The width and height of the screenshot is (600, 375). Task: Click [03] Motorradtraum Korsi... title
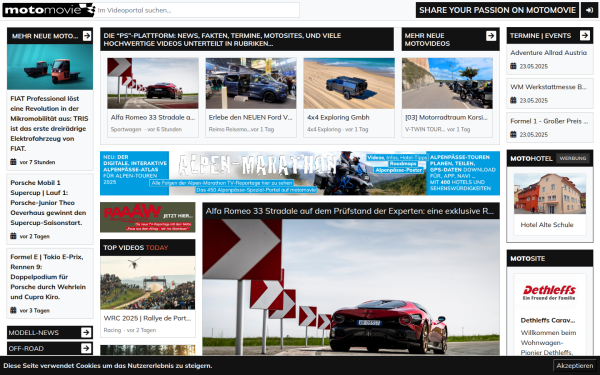tap(446, 117)
